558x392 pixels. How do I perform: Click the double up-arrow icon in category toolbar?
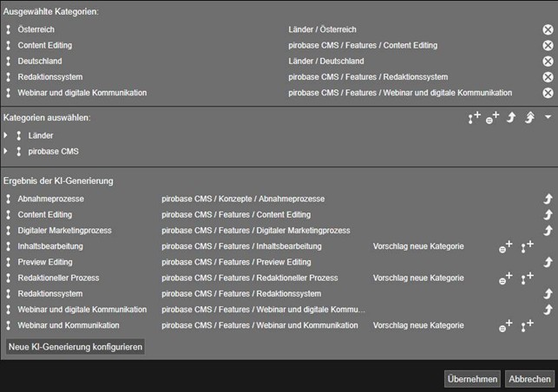(x=529, y=118)
